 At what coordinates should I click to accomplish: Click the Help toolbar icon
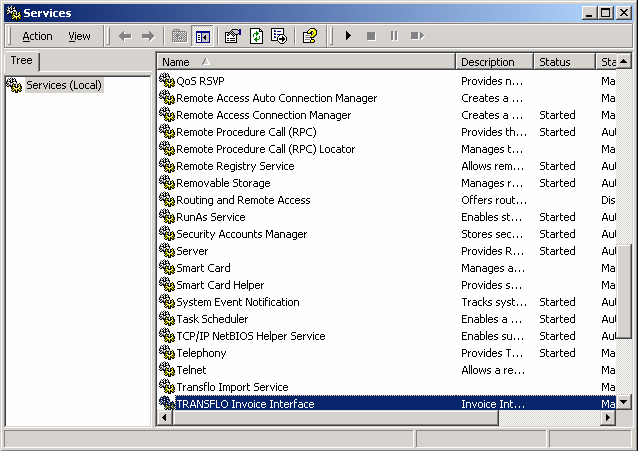(310, 36)
